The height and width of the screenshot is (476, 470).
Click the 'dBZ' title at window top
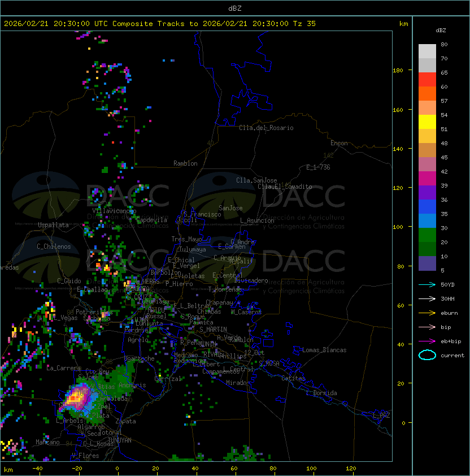[235, 8]
